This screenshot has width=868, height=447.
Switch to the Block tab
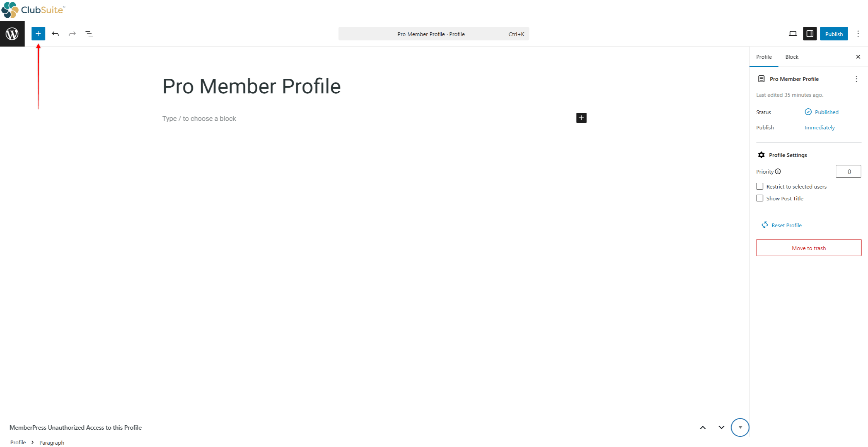tap(792, 57)
